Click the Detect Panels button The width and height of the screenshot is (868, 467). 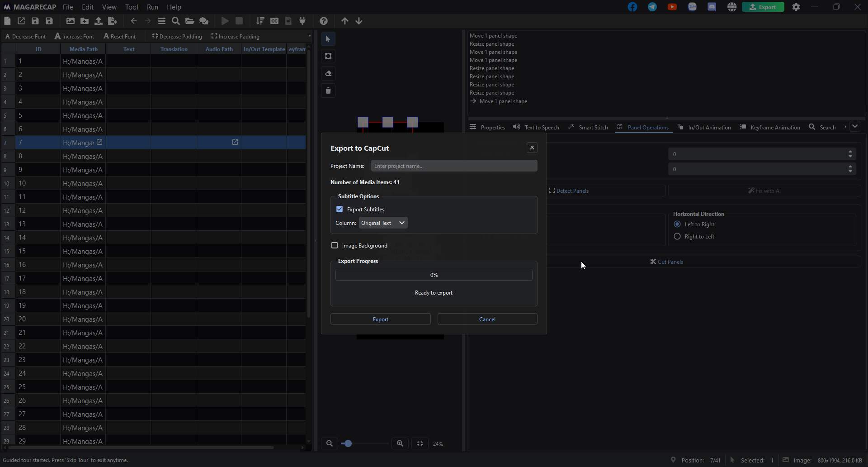(569, 191)
